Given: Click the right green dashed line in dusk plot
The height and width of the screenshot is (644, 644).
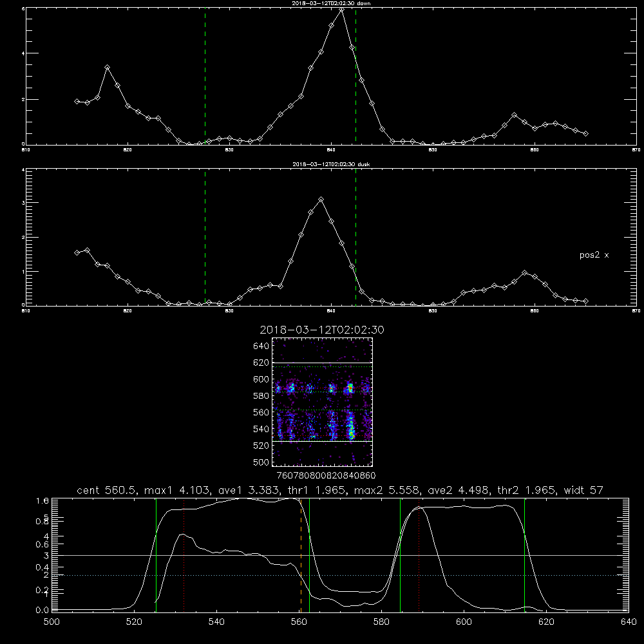Looking at the screenshot, I should (355, 237).
